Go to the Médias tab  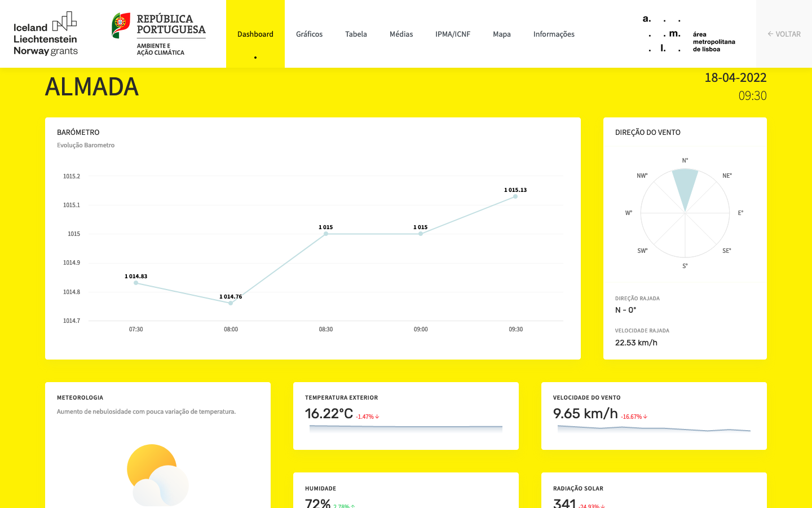[401, 34]
